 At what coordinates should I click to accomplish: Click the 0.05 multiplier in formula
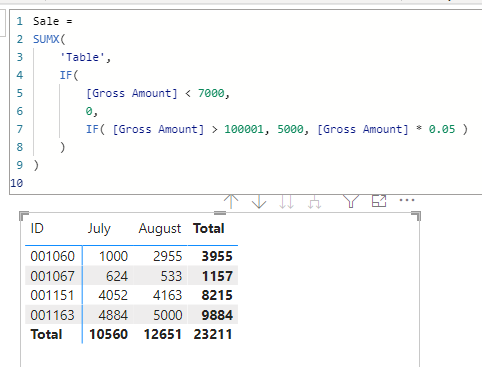[x=442, y=129]
